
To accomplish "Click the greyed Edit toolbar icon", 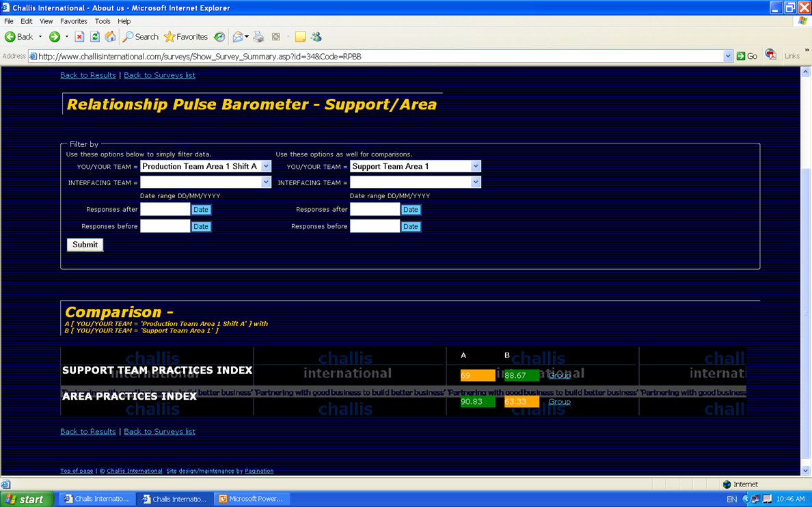I will 276,37.
